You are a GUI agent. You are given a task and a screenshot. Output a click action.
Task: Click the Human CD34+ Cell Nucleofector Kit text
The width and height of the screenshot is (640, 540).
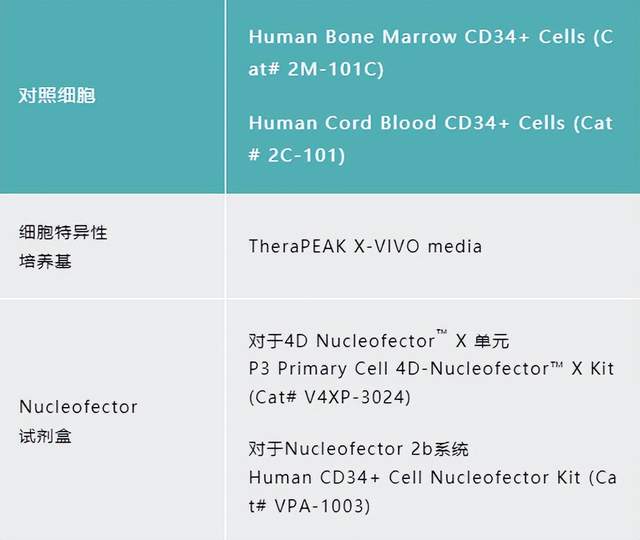(418, 478)
